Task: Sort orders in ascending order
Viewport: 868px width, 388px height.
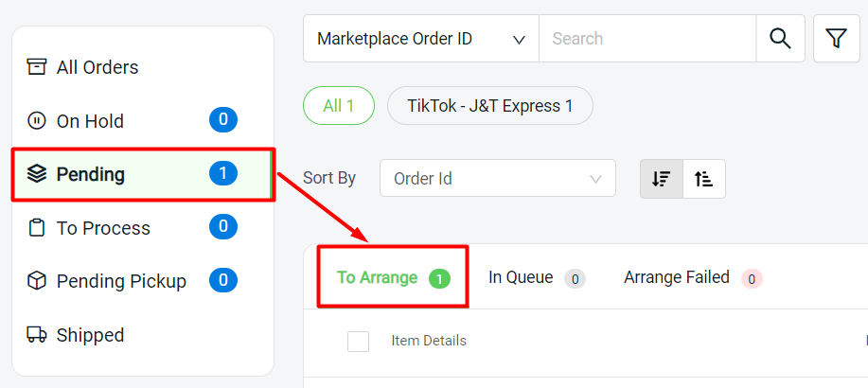Action: [x=703, y=179]
